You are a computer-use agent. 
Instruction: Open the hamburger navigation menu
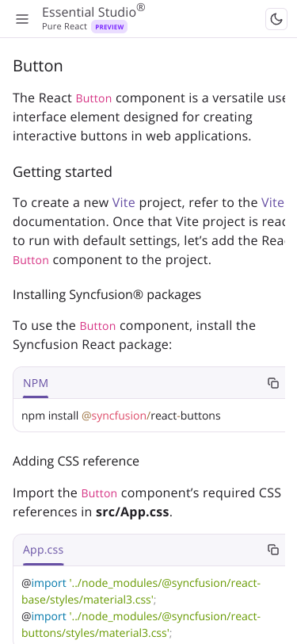22,19
